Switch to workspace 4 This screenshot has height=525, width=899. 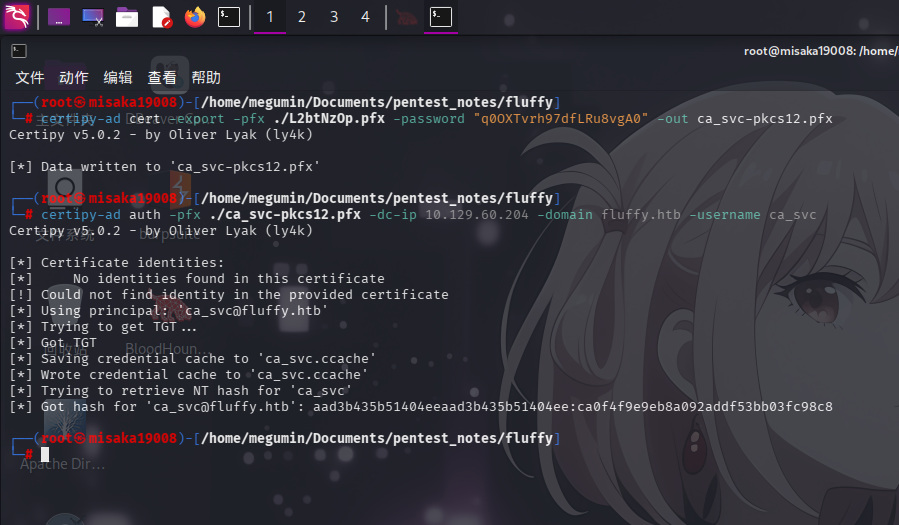[365, 17]
